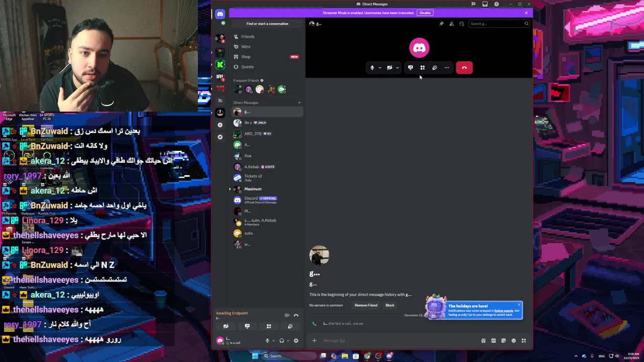The width and height of the screenshot is (644, 362).
Task: Open microphone options arrow in call controls
Action: point(380,68)
